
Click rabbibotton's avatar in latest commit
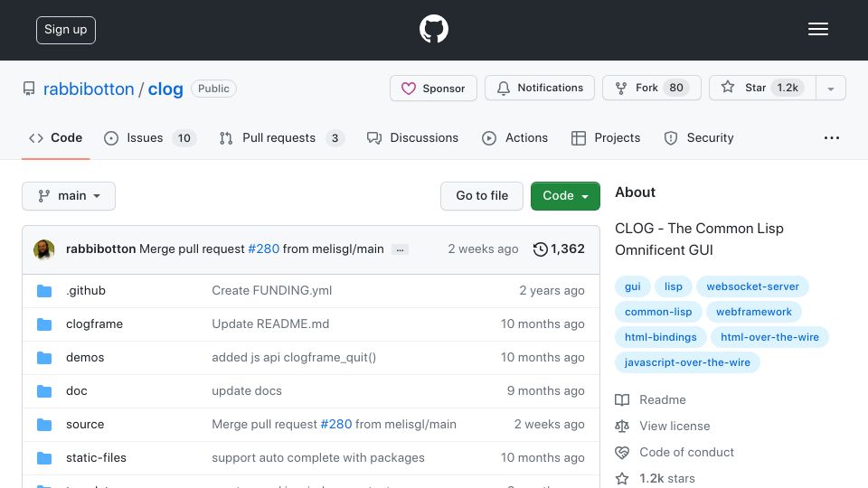[43, 249]
